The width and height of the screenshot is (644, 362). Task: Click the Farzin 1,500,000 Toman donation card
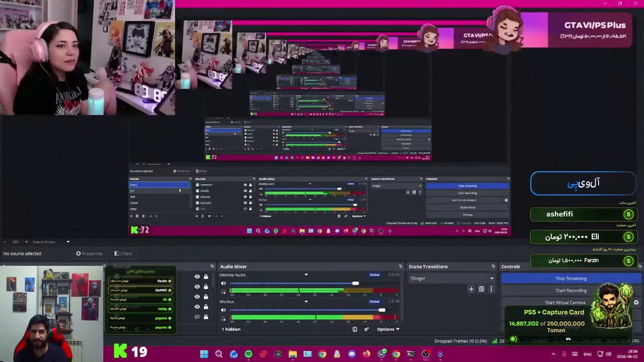pyautogui.click(x=584, y=260)
